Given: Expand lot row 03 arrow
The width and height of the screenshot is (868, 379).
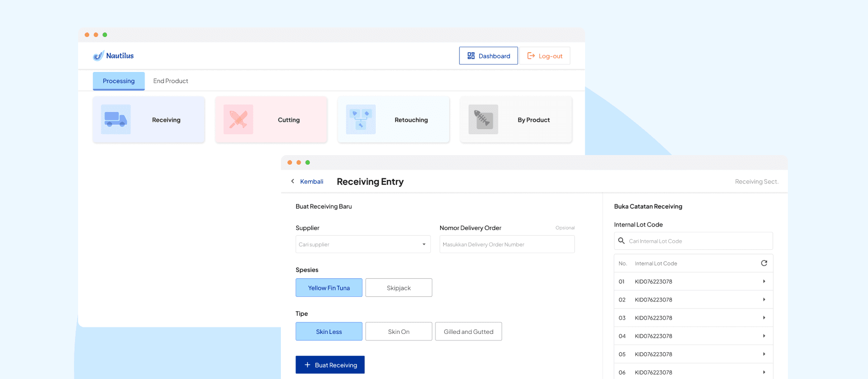Looking at the screenshot, I should pyautogui.click(x=764, y=318).
